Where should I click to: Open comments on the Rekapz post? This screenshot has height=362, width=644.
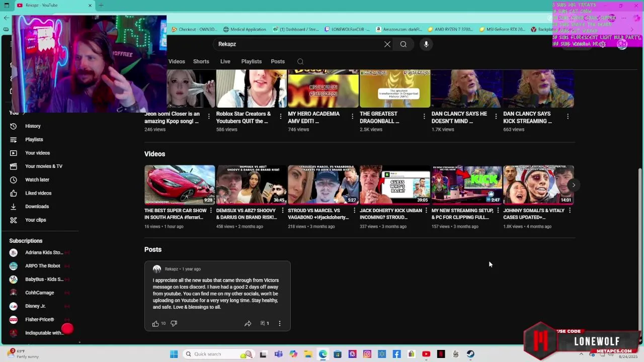[x=265, y=324]
